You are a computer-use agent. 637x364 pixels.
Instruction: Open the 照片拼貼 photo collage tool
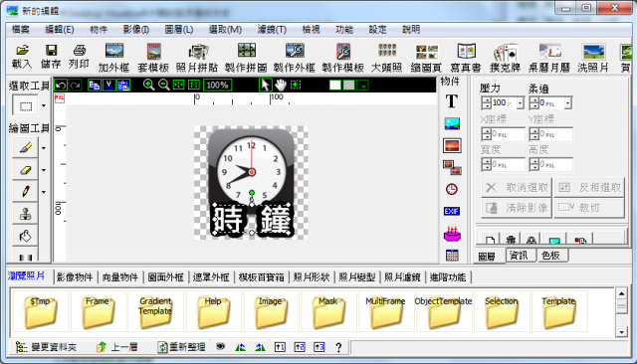point(197,57)
